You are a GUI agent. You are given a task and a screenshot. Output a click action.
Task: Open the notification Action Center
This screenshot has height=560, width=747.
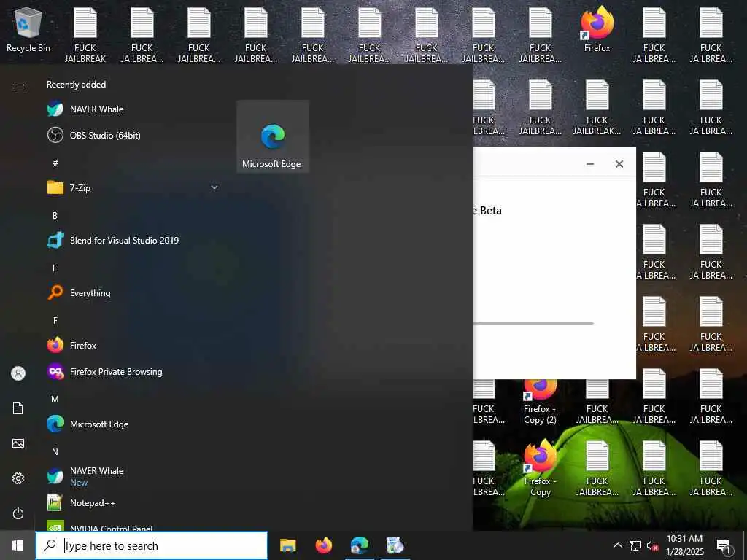(x=724, y=545)
